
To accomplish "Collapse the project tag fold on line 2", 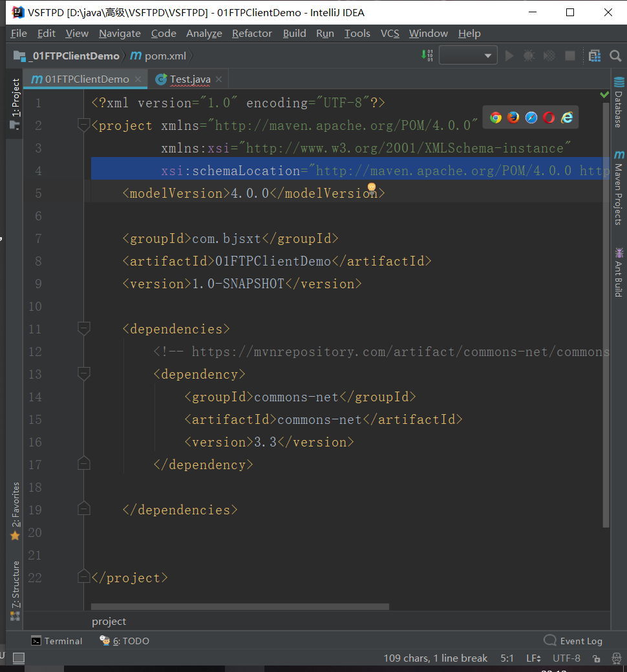I will pyautogui.click(x=83, y=125).
